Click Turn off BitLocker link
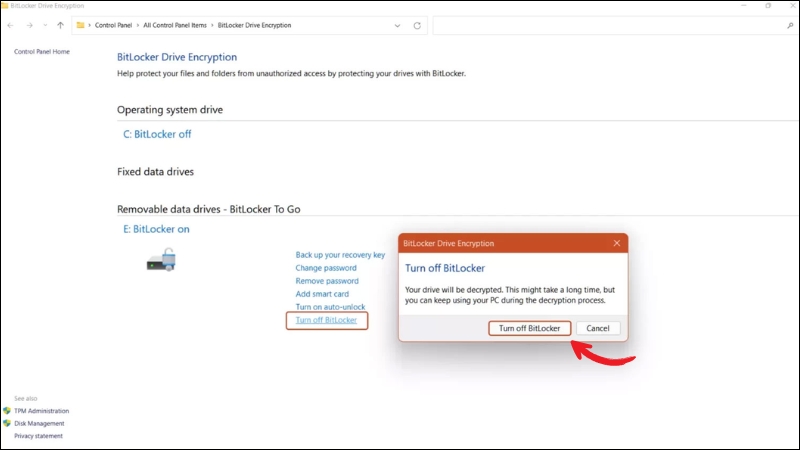The image size is (800, 450). tap(326, 320)
